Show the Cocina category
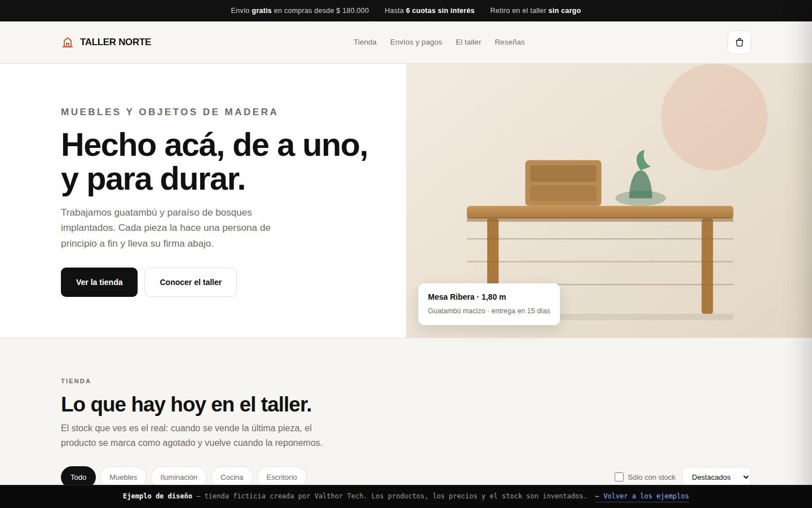Viewport: 812px width, 508px height. tap(232, 477)
